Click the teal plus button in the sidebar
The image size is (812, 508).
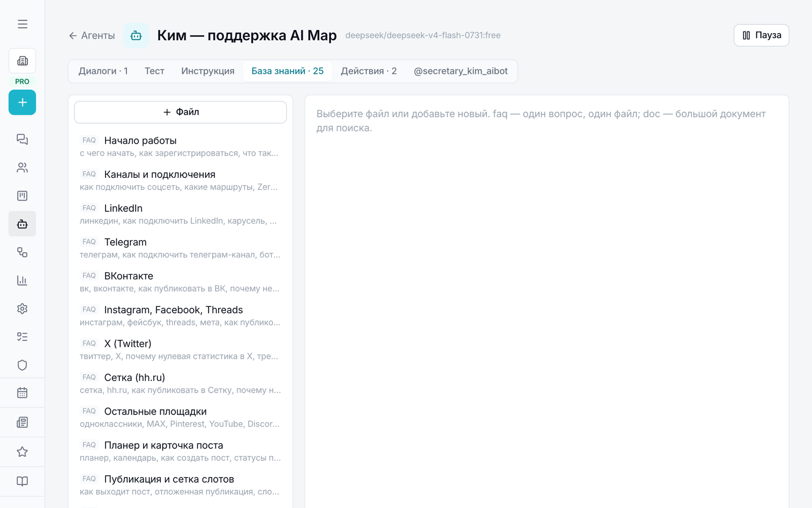tap(22, 102)
